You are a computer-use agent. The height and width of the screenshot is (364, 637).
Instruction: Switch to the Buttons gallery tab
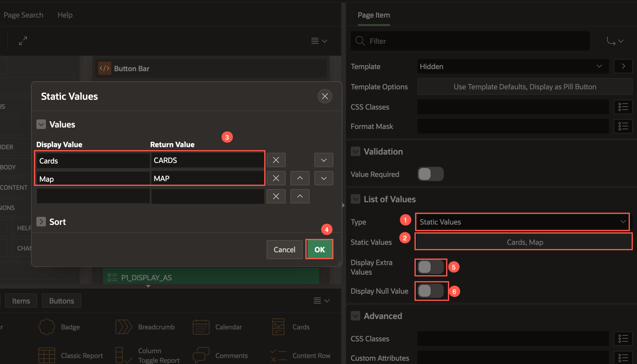tap(61, 301)
